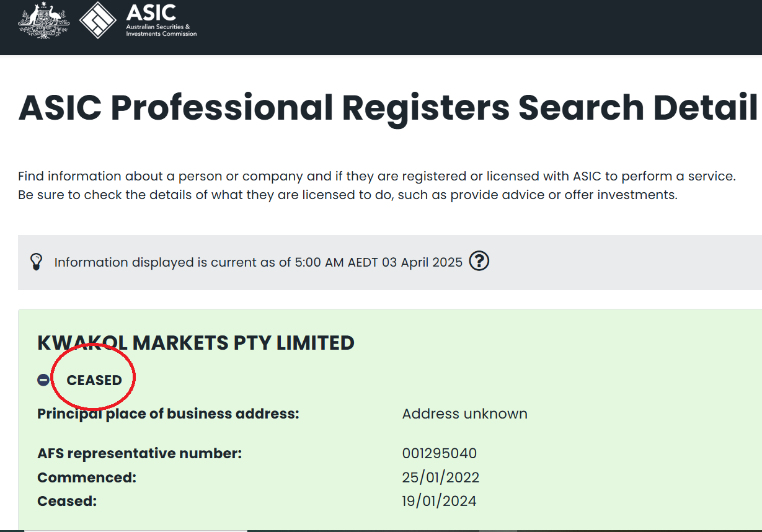762x532 pixels.
Task: Click the 'Address unknown' value
Action: click(x=464, y=414)
